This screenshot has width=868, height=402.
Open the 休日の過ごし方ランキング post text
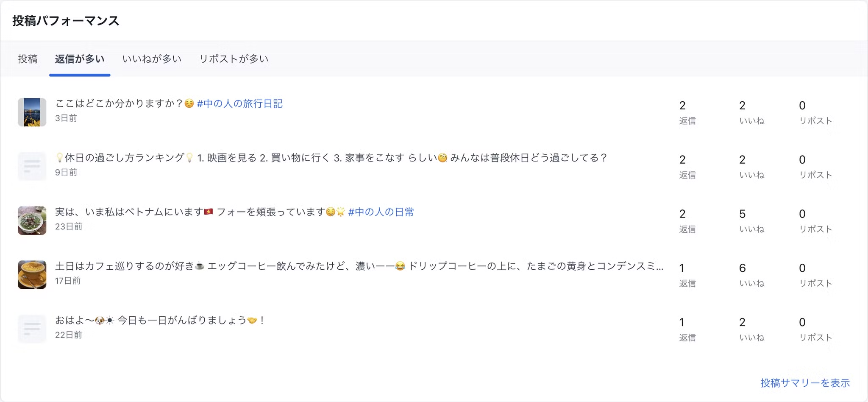pyautogui.click(x=331, y=158)
